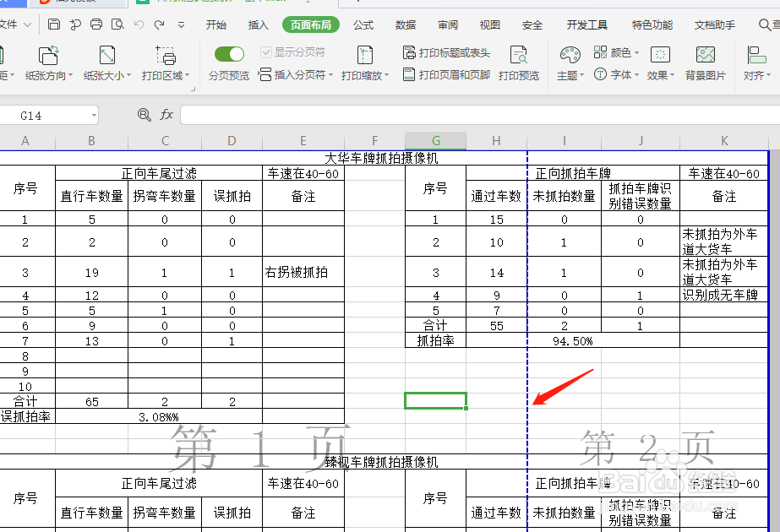Image resolution: width=780 pixels, height=532 pixels.
Task: Select column G header
Action: pyautogui.click(x=436, y=141)
